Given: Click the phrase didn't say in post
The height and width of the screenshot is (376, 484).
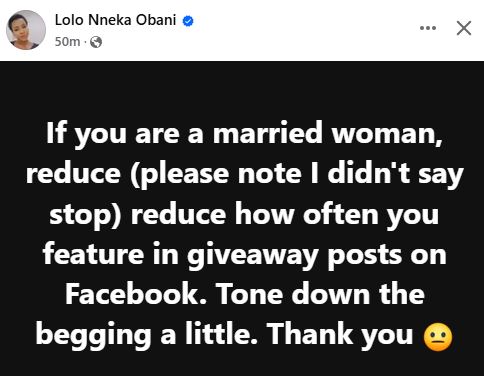Looking at the screenshot, I should tap(396, 175).
